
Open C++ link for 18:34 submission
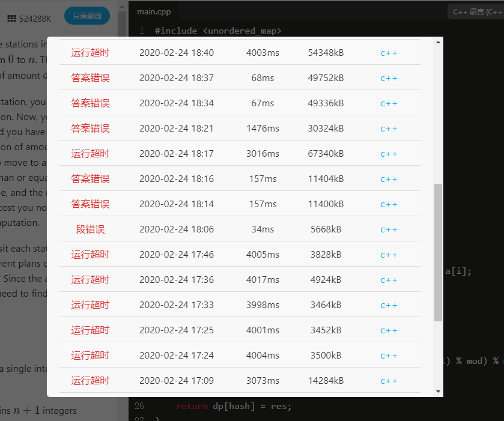tap(389, 103)
